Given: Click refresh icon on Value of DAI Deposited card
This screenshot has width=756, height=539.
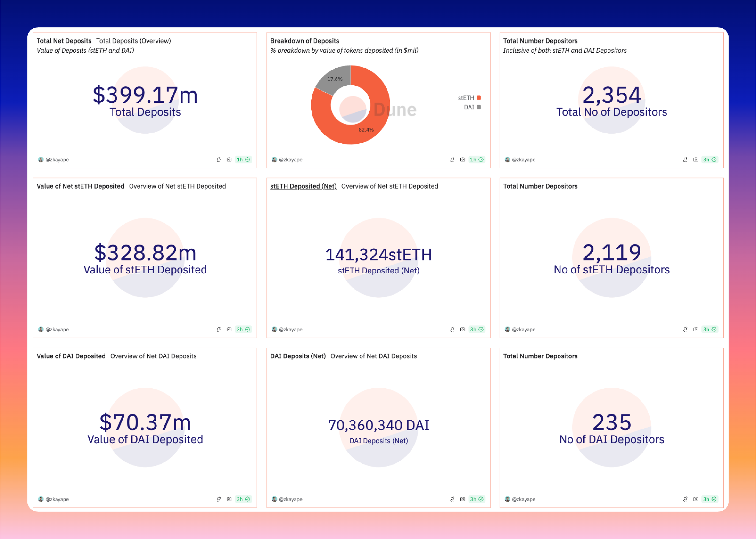Looking at the screenshot, I should click(x=219, y=499).
